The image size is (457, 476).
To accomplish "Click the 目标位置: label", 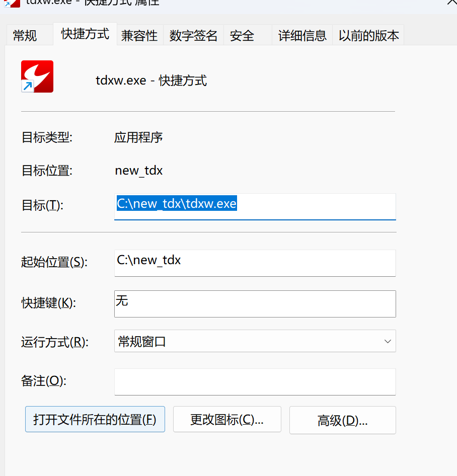I will [x=47, y=171].
